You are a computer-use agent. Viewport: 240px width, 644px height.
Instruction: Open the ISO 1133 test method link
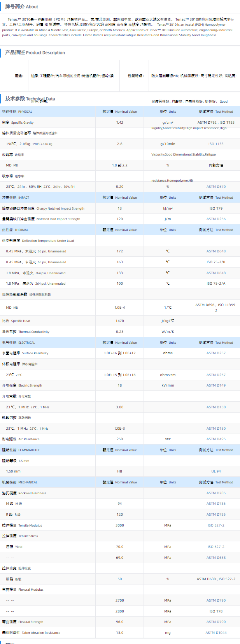coord(216,144)
